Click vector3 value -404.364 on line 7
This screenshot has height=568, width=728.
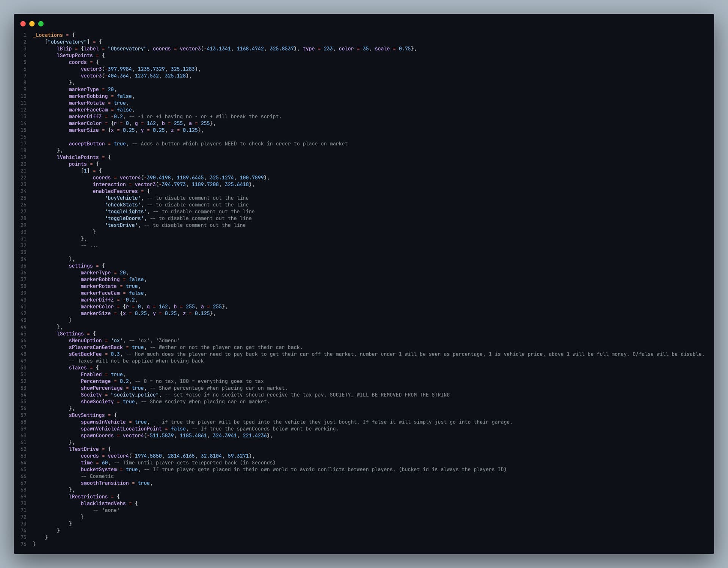(x=117, y=76)
